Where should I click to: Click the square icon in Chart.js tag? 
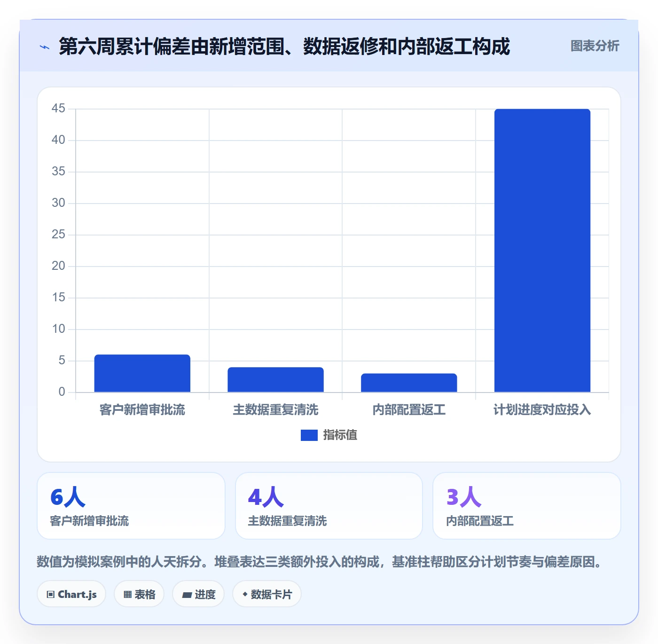click(51, 595)
